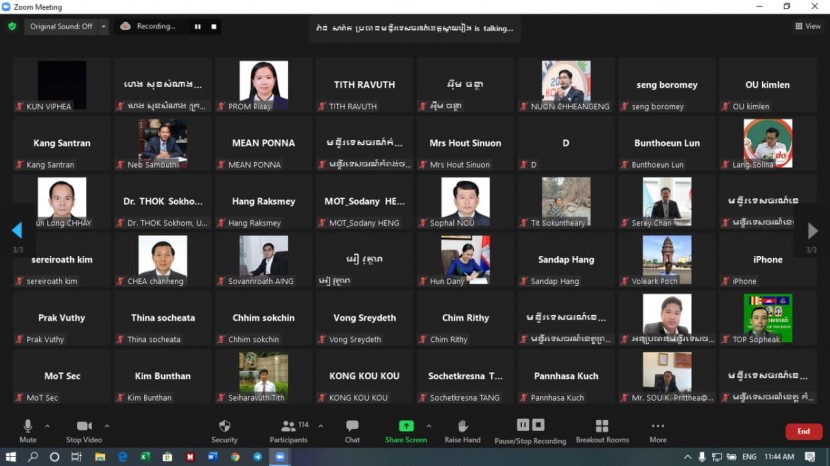Screen dimensions: 830x466
Task: Pause the recording from top bar
Action: [x=197, y=26]
